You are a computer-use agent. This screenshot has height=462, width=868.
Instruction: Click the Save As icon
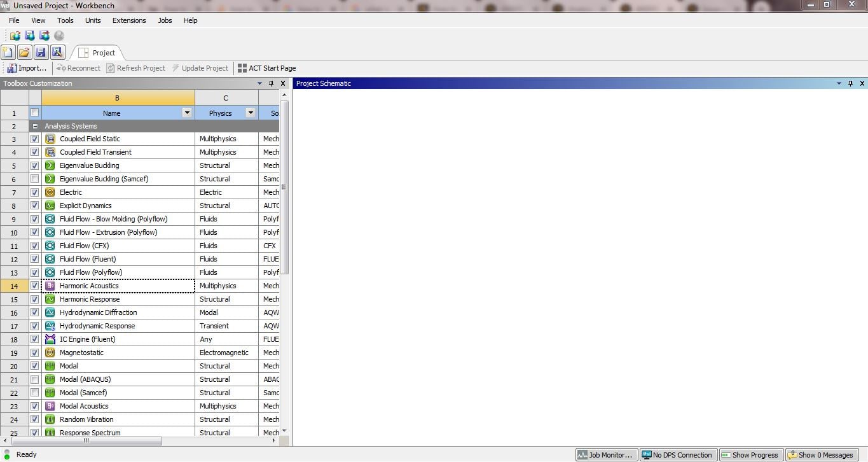pyautogui.click(x=57, y=52)
